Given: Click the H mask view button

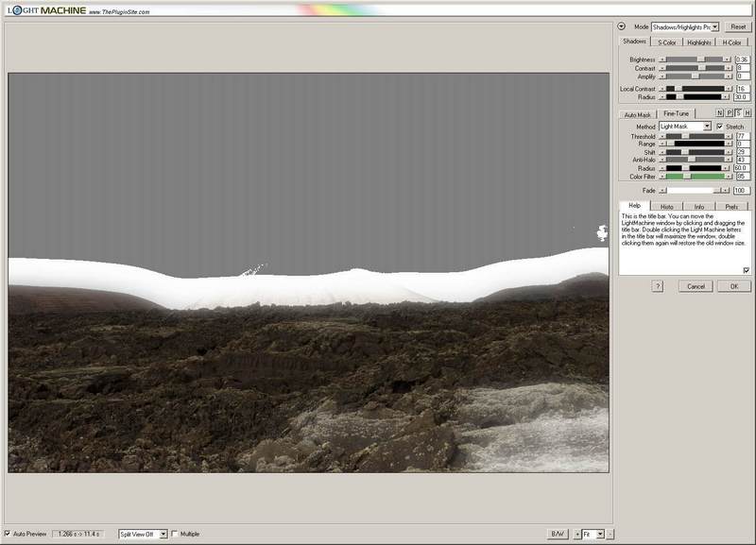Looking at the screenshot, I should (x=747, y=113).
